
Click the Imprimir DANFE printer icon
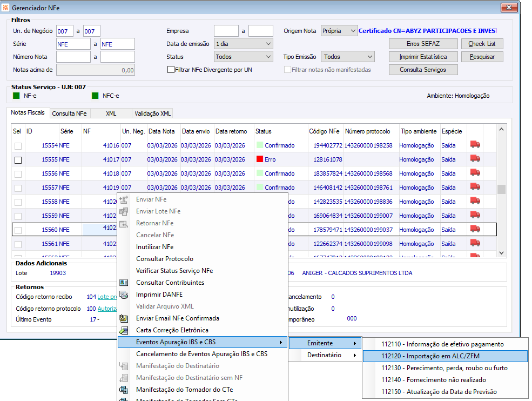pyautogui.click(x=124, y=295)
